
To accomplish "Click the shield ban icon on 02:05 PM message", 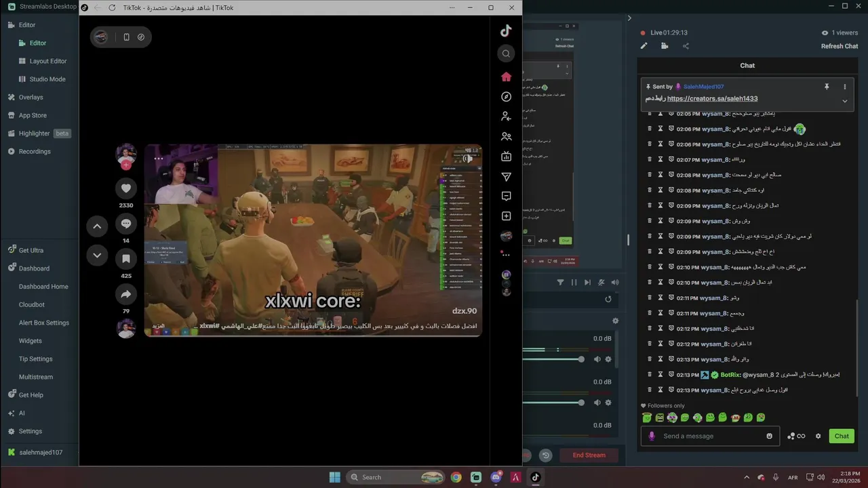I will [671, 114].
